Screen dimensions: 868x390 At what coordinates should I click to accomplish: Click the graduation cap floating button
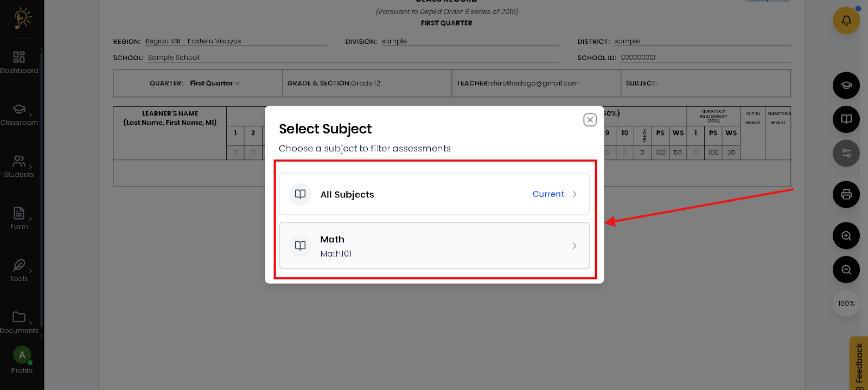coord(846,86)
